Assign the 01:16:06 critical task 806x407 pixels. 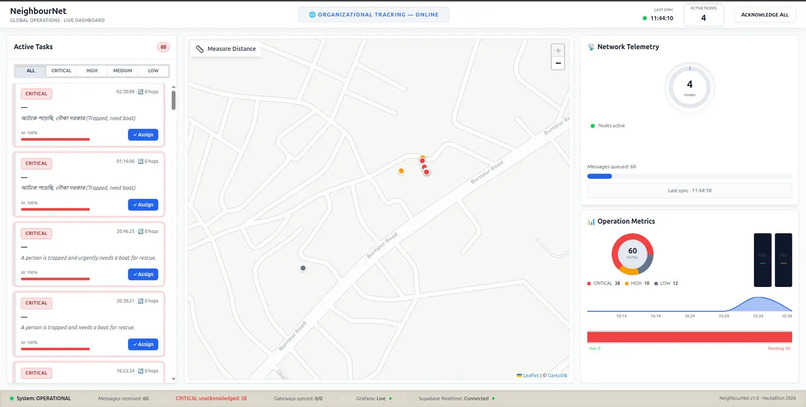[143, 205]
